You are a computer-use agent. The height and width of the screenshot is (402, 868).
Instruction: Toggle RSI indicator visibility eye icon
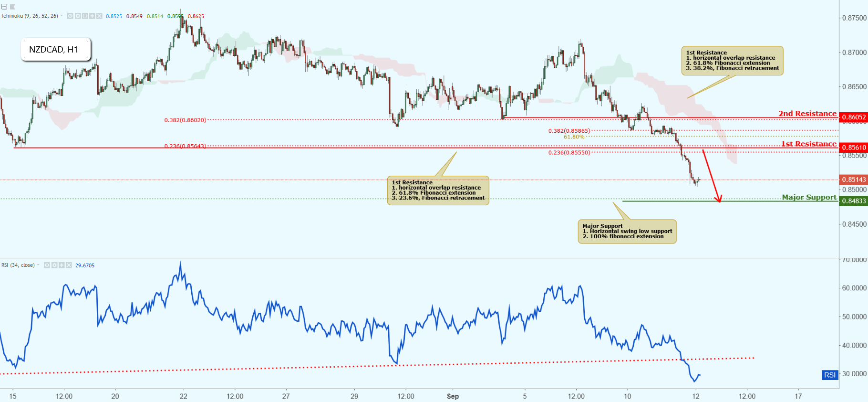(47, 265)
